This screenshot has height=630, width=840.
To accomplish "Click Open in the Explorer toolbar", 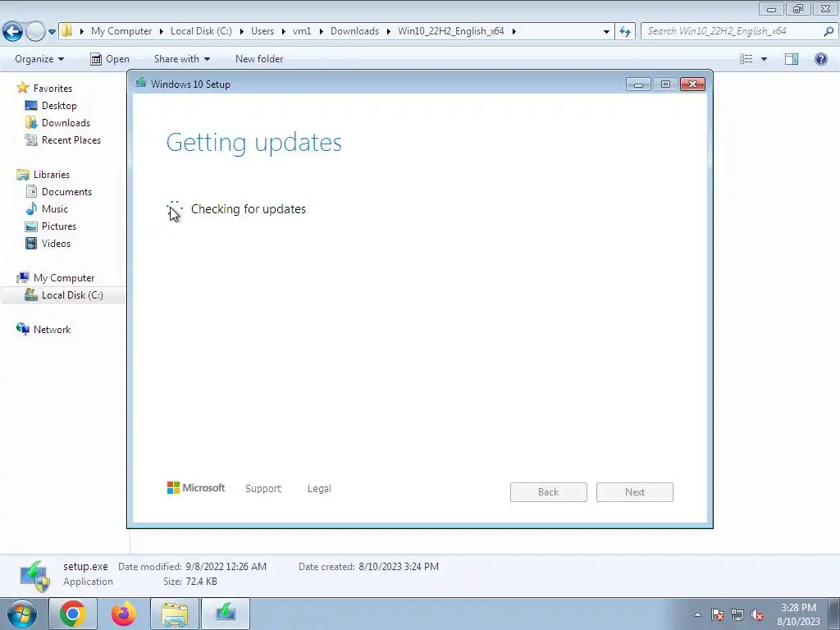I will [x=110, y=59].
